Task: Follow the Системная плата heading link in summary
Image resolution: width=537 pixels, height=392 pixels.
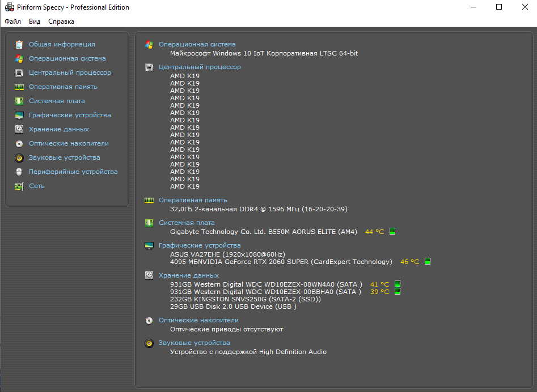Action: [x=187, y=223]
